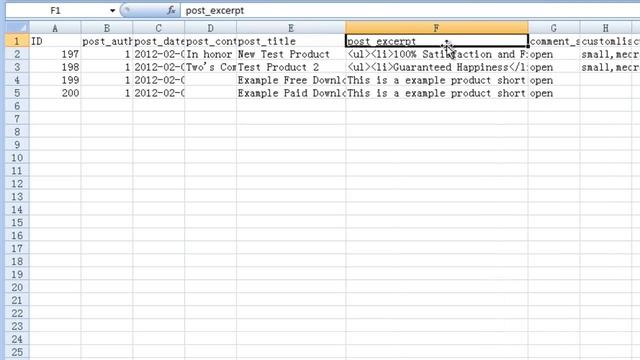
Task: Click the In honor content cell
Action: coord(210,54)
